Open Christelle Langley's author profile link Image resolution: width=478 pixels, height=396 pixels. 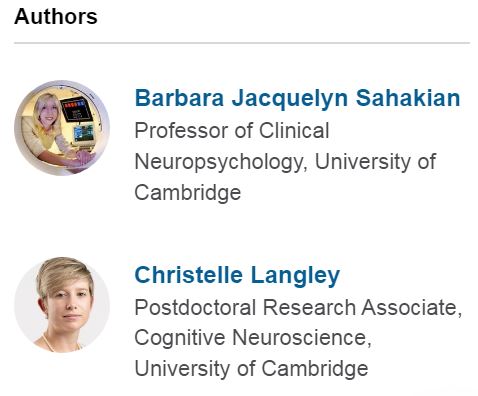(237, 275)
